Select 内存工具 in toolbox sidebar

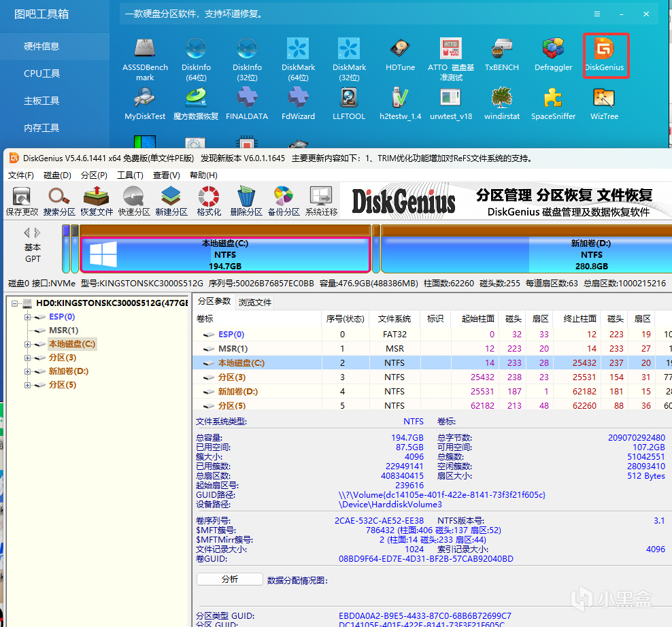(x=54, y=128)
